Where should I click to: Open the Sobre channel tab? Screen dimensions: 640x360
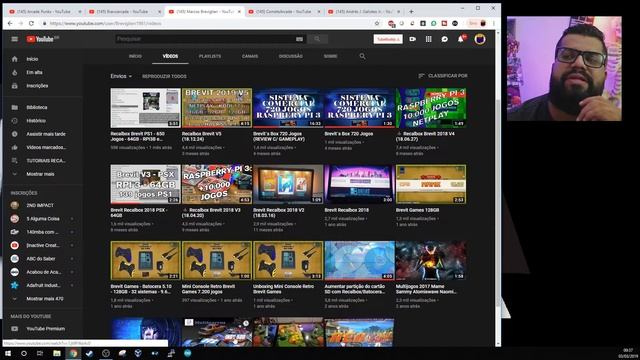click(331, 56)
